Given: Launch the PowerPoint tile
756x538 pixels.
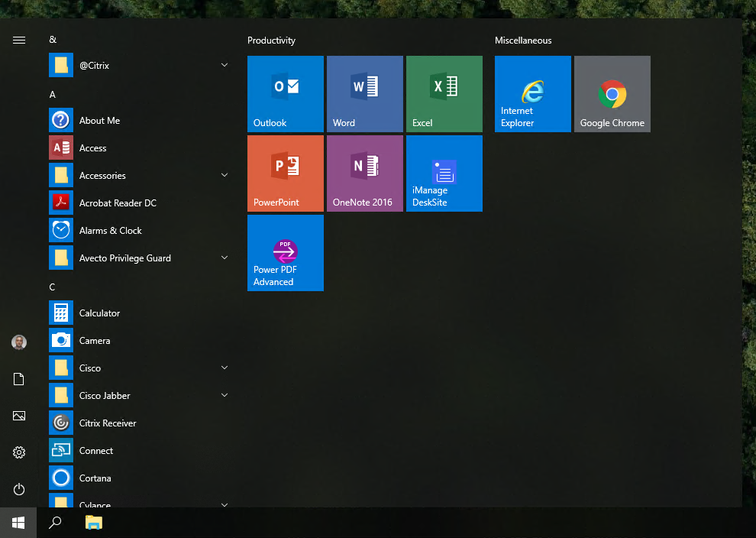Looking at the screenshot, I should [x=286, y=173].
